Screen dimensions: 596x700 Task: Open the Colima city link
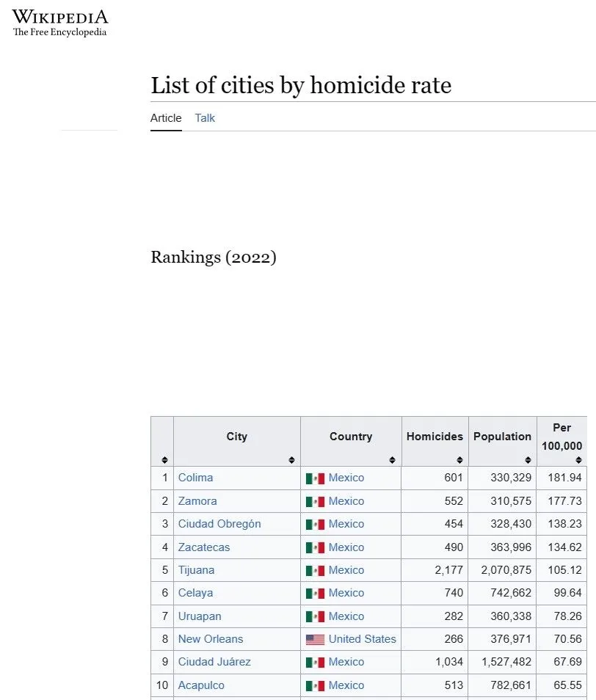coord(195,478)
